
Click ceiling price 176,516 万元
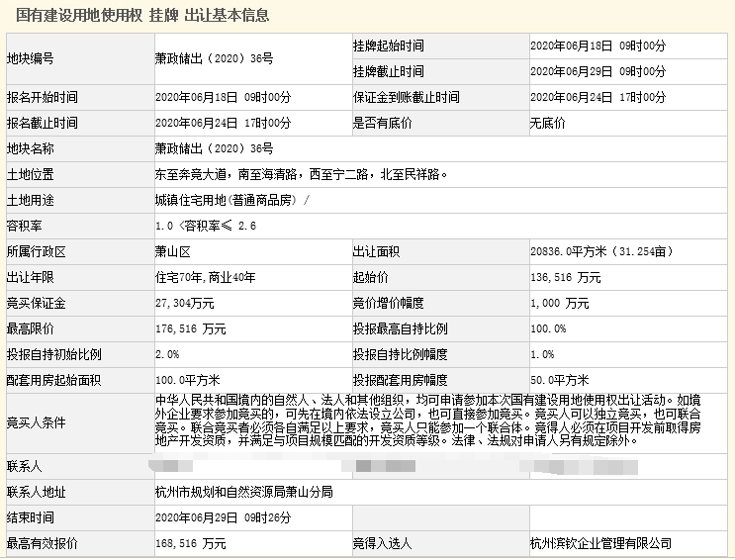coord(191,328)
